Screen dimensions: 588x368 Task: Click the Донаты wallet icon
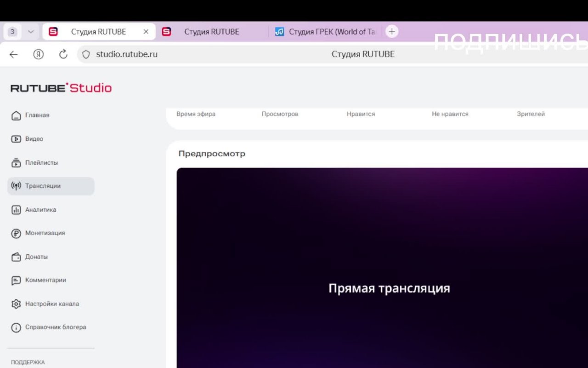point(16,257)
